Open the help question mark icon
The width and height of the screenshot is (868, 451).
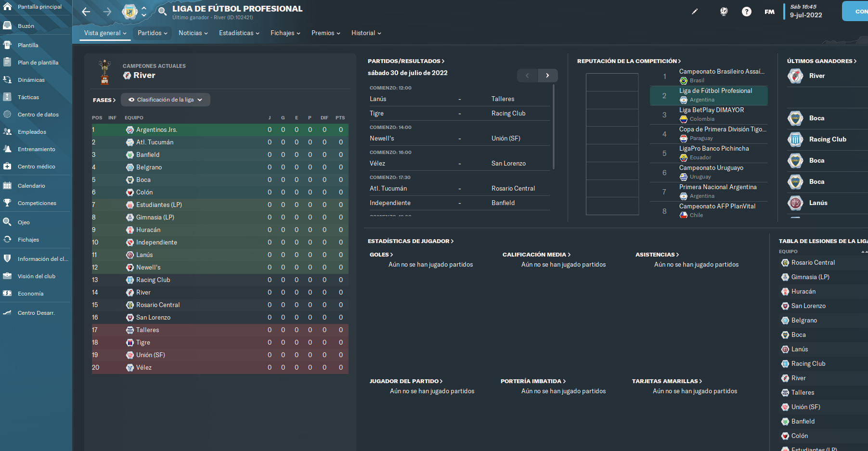tap(746, 12)
